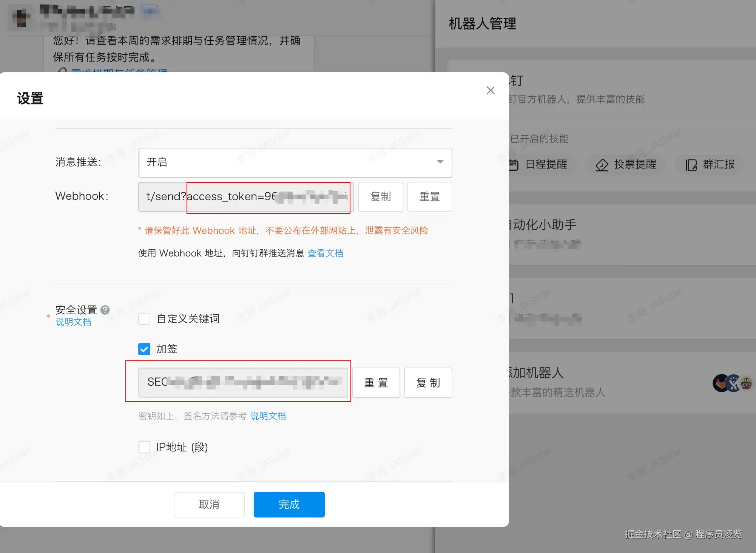The image size is (756, 553).
Task: Copy the SEC signing secret
Action: (x=428, y=383)
